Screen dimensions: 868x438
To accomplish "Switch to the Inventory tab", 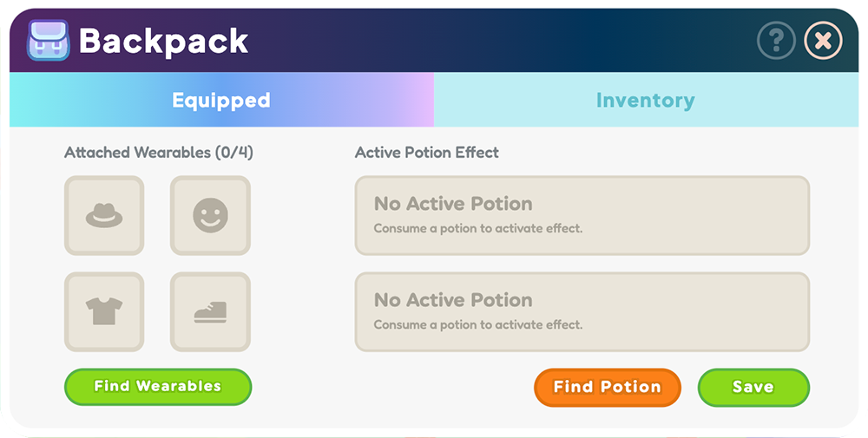I will pos(646,100).
